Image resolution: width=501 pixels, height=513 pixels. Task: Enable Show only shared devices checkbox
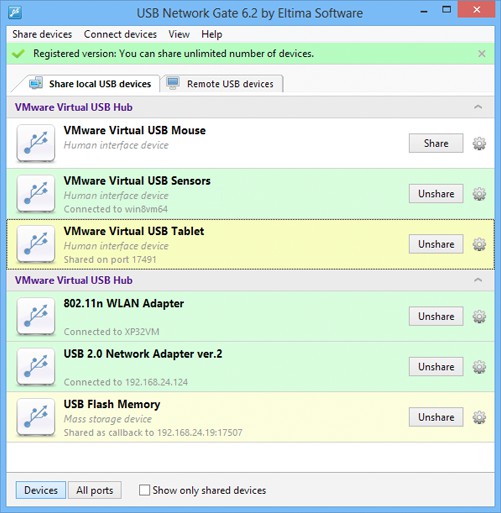[x=144, y=490]
